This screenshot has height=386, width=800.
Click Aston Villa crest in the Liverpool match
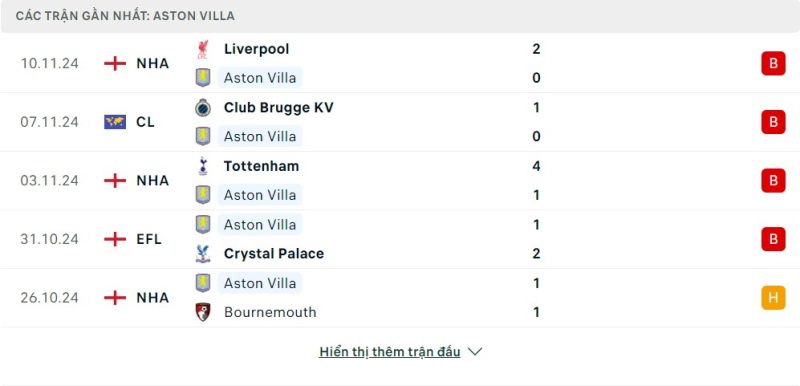203,78
